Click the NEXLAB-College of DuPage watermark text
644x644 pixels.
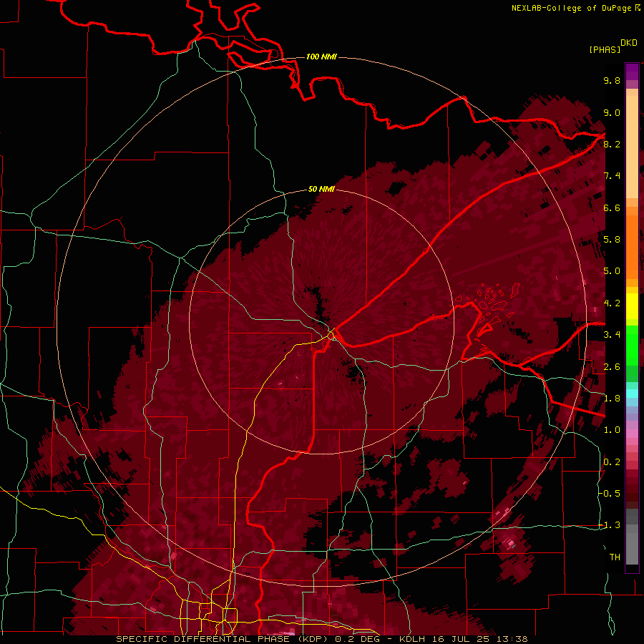click(x=571, y=8)
